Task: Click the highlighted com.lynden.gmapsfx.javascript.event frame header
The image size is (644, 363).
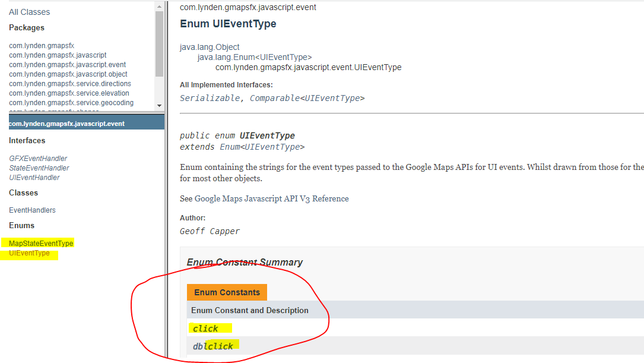Action: click(66, 124)
